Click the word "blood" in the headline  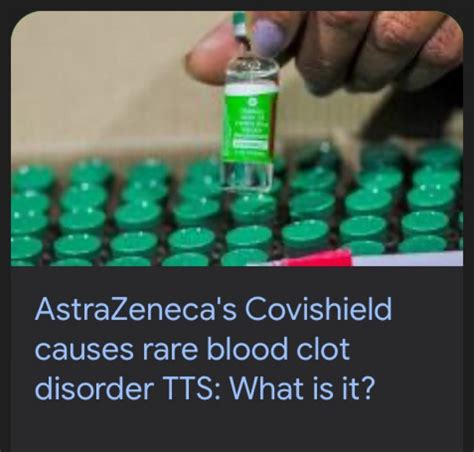point(247,349)
